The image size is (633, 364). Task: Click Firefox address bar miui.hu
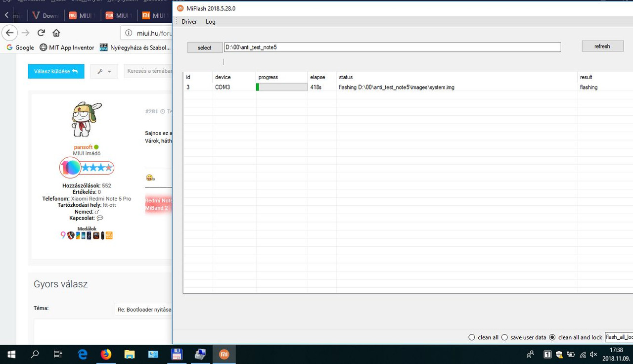click(147, 33)
